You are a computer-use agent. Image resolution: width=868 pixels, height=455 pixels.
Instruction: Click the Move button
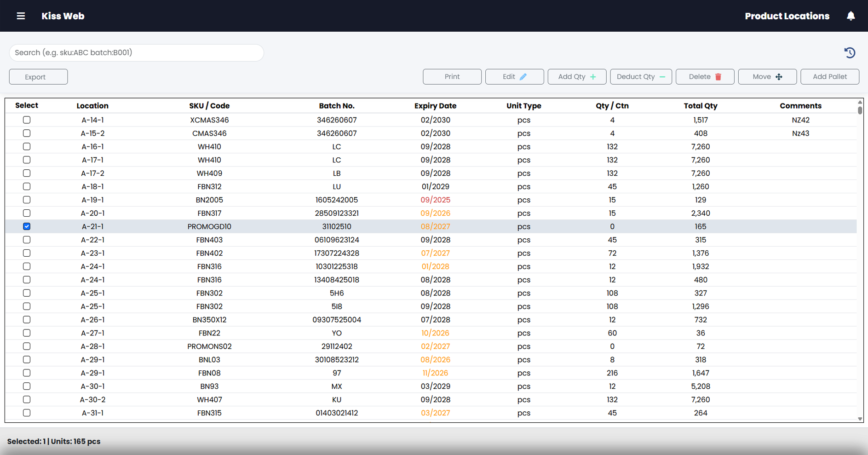click(767, 77)
